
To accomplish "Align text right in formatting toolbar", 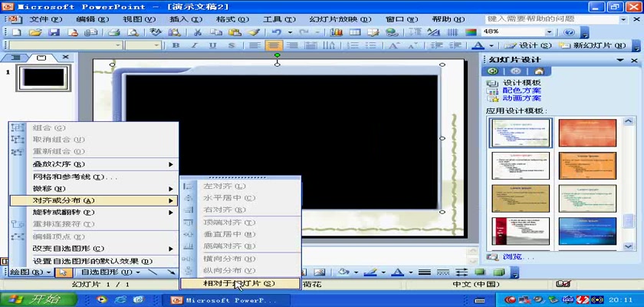I will pyautogui.click(x=292, y=45).
